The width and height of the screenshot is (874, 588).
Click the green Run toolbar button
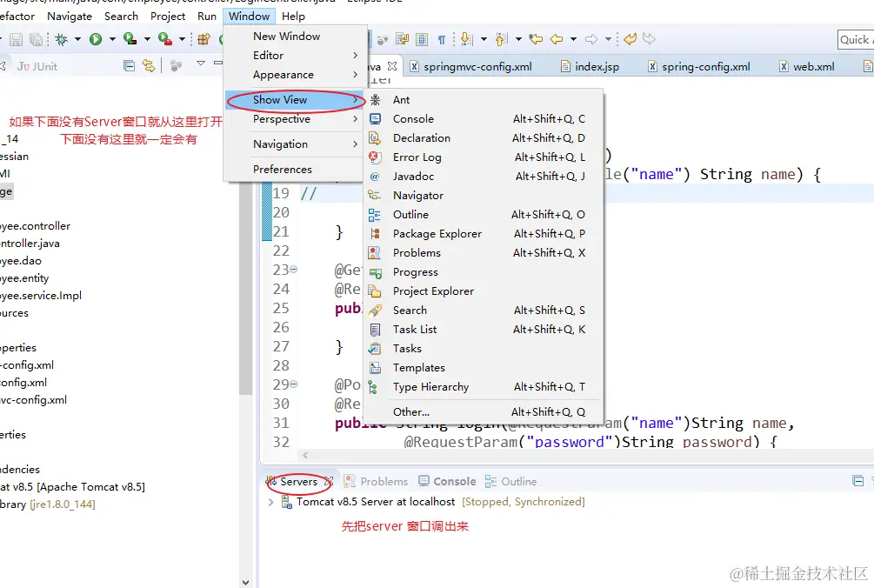coord(96,39)
